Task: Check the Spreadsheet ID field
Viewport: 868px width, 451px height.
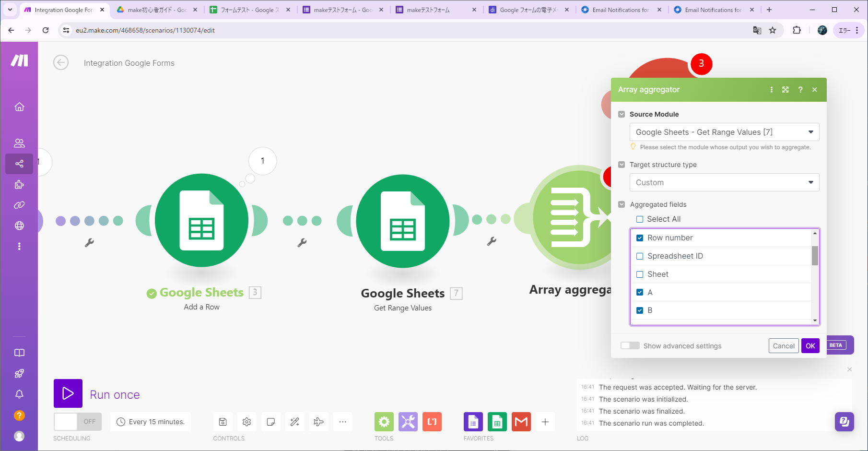Action: [640, 256]
